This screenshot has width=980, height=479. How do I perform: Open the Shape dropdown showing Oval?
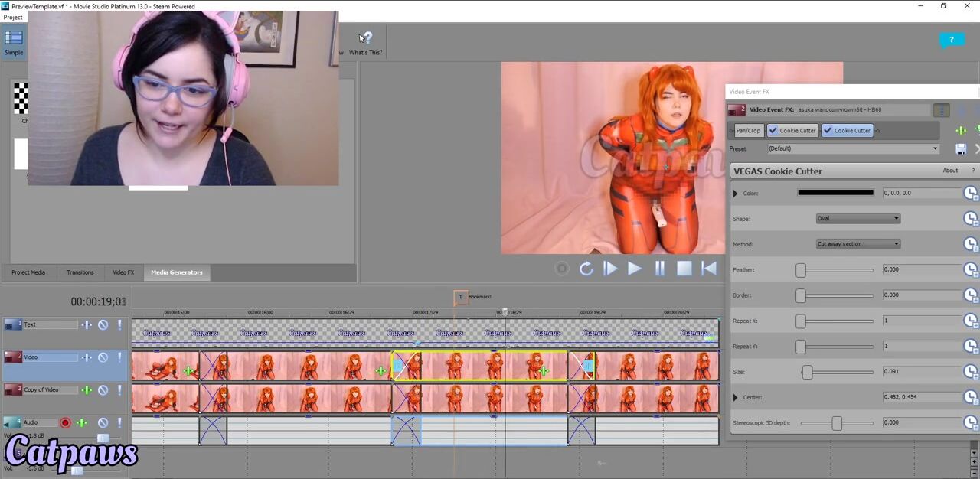pos(857,219)
